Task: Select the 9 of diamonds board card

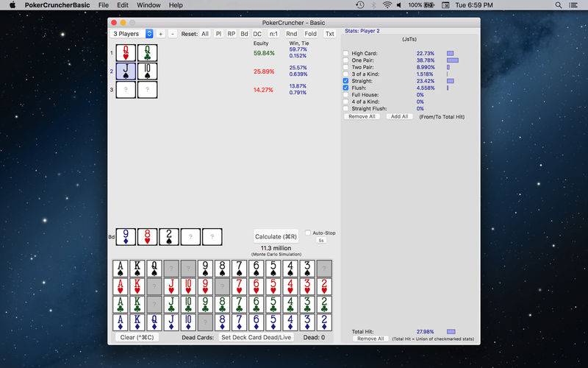Action: pyautogui.click(x=126, y=236)
